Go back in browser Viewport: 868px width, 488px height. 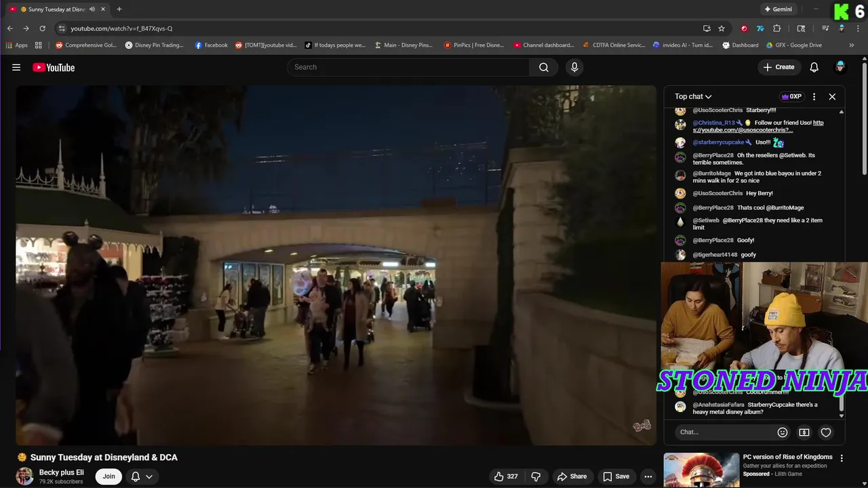pos(9,28)
